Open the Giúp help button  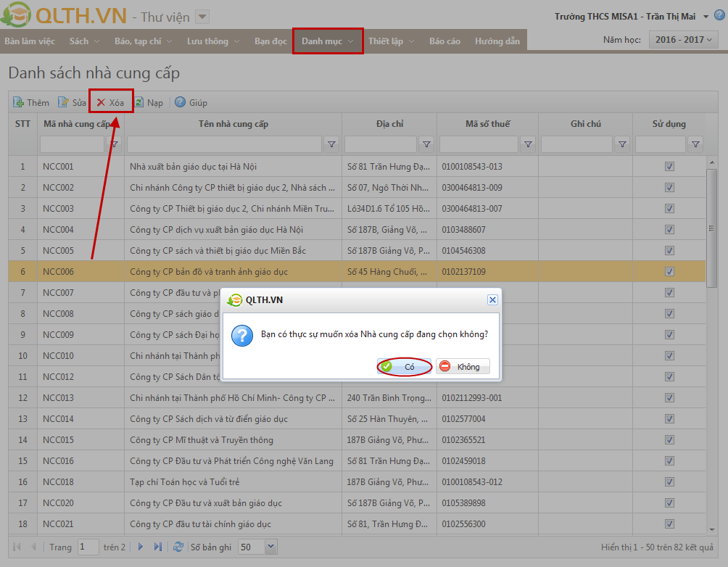[191, 103]
